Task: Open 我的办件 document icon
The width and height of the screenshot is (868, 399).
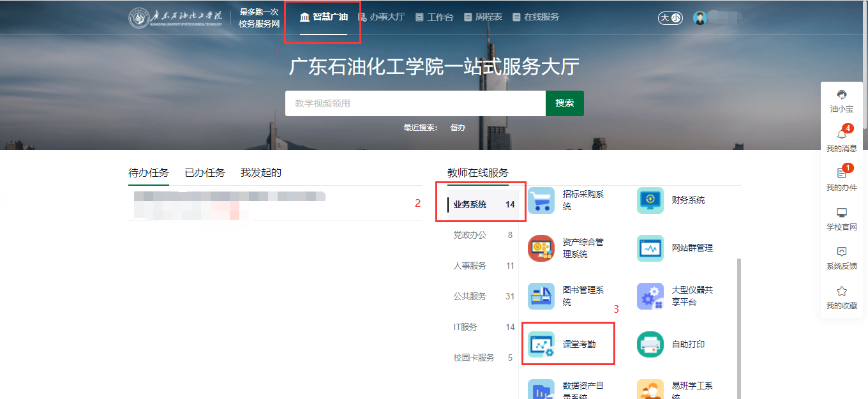Action: click(x=841, y=173)
